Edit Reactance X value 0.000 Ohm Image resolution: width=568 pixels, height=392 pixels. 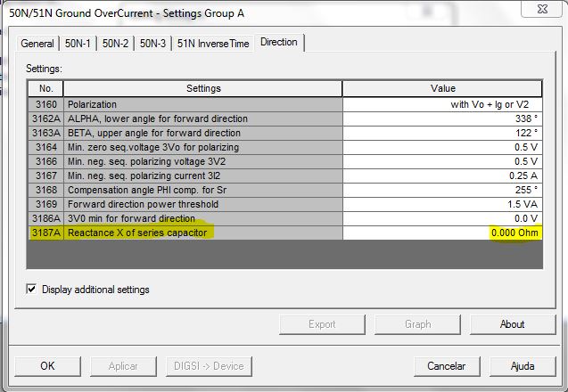coord(442,233)
